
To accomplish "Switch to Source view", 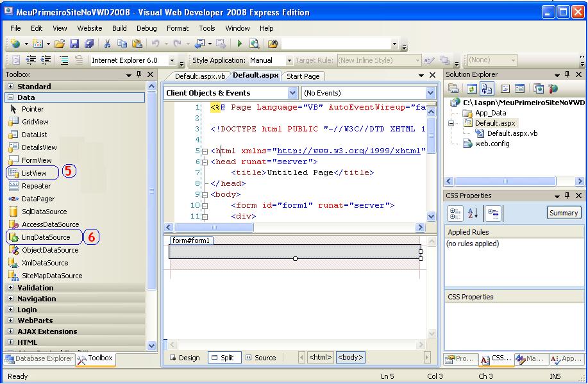I will click(261, 358).
